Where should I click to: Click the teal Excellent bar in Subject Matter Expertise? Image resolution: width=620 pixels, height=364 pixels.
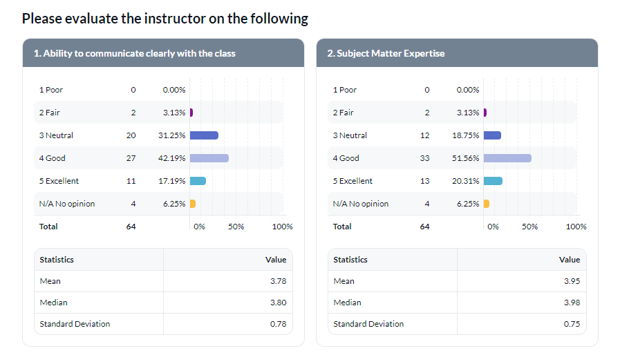pyautogui.click(x=493, y=181)
